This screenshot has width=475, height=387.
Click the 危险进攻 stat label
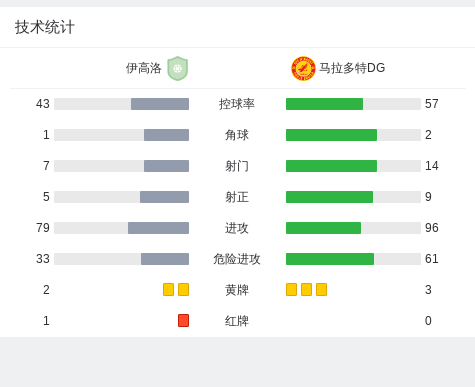237,259
